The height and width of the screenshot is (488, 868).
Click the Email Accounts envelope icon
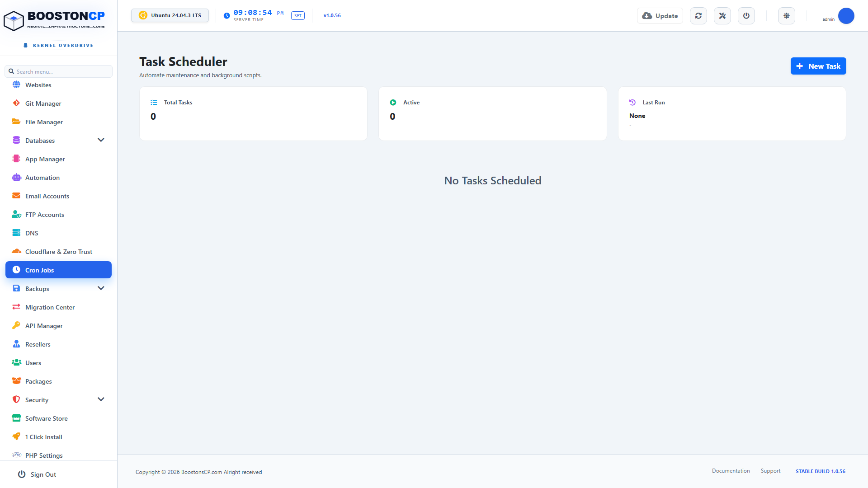coord(16,196)
